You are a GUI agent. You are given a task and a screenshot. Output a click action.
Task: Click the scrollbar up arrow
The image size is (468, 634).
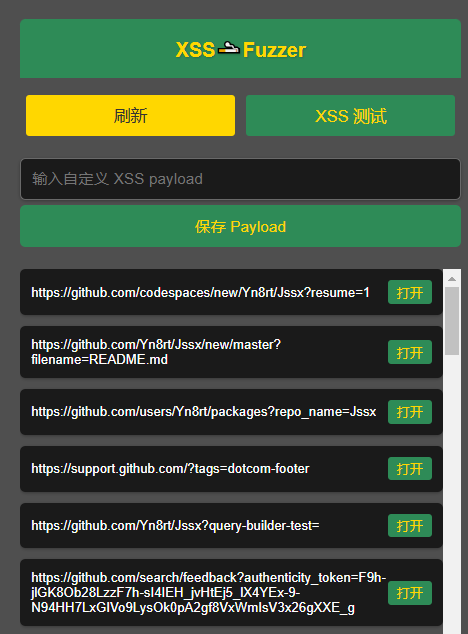click(452, 279)
